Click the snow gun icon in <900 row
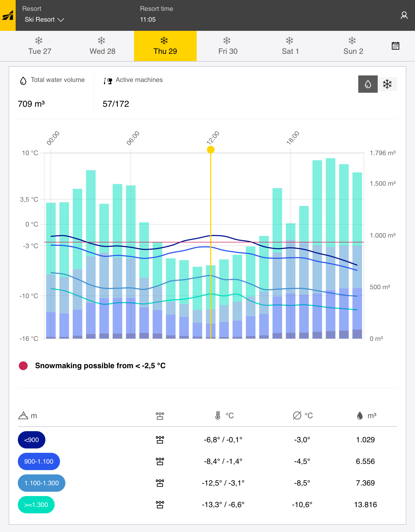 click(160, 440)
